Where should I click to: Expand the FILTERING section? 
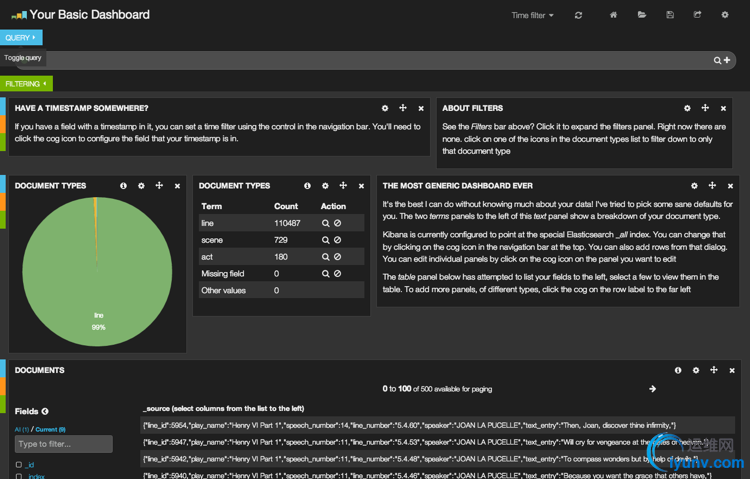26,84
